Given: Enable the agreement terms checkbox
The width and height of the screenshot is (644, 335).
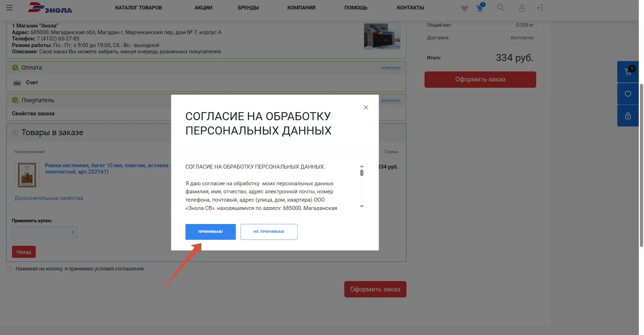Looking at the screenshot, I should (9, 269).
